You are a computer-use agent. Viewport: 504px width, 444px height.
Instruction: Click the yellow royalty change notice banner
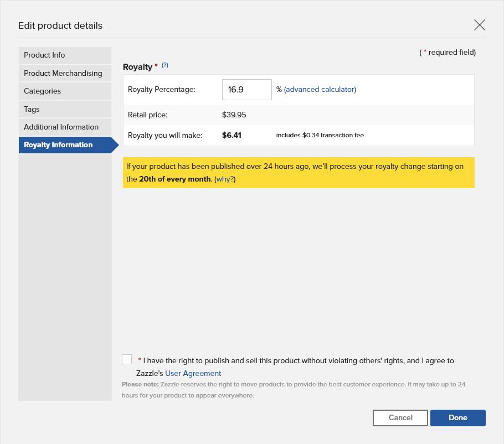(299, 173)
